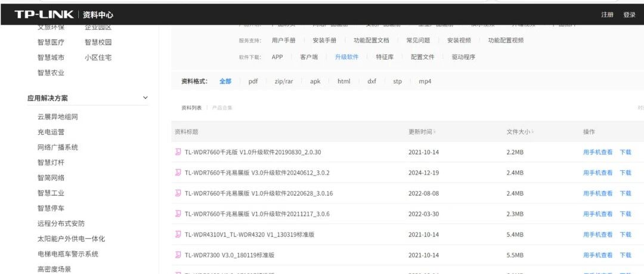Screen dimensions: 644x274
Task: Click the TP-LINK logo in header
Action: click(x=44, y=15)
